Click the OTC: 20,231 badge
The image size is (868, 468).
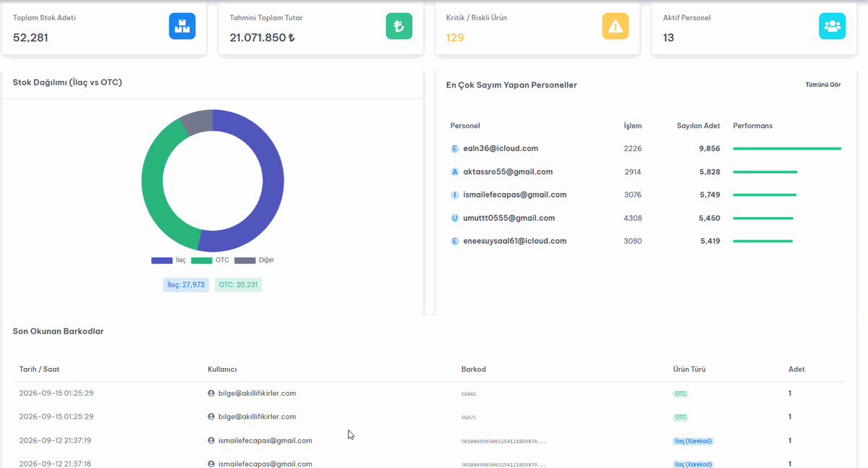(x=238, y=285)
